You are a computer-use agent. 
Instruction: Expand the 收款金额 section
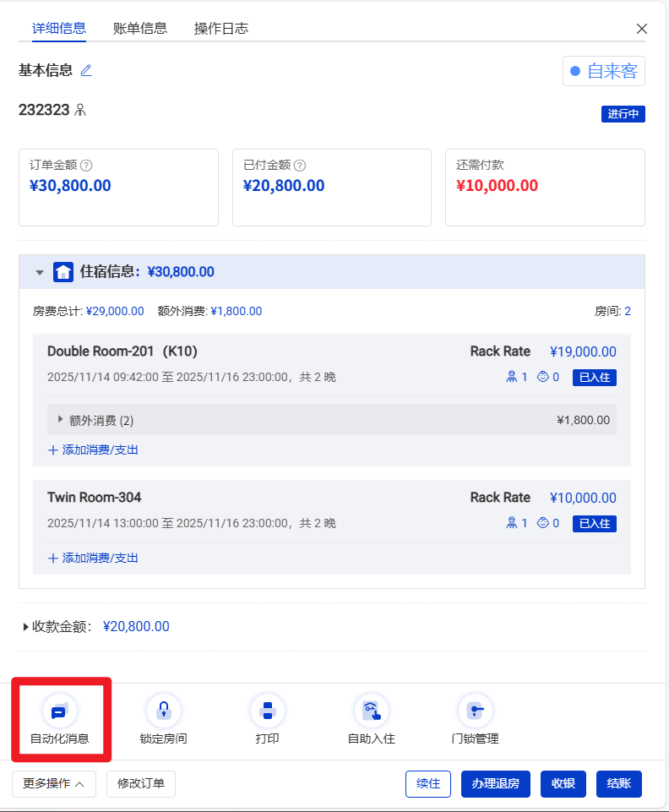(x=26, y=627)
